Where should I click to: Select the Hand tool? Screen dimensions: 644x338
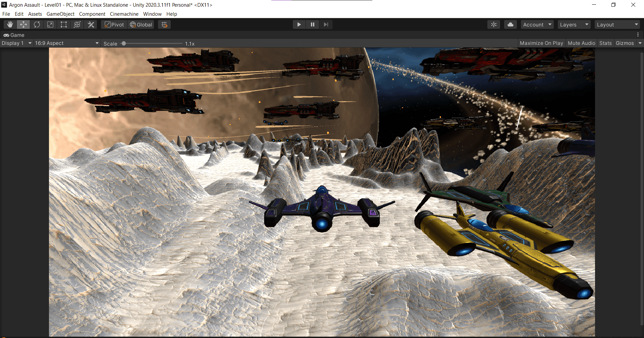tap(10, 24)
